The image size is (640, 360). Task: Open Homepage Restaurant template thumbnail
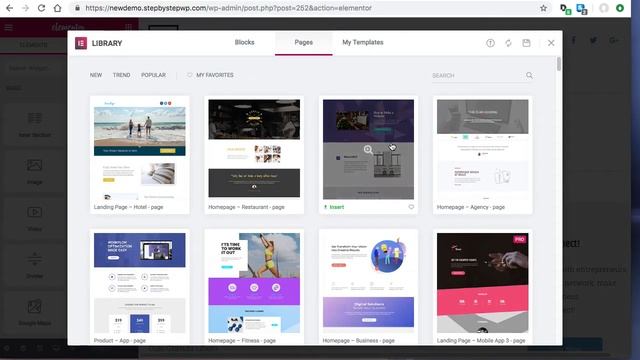pos(254,149)
